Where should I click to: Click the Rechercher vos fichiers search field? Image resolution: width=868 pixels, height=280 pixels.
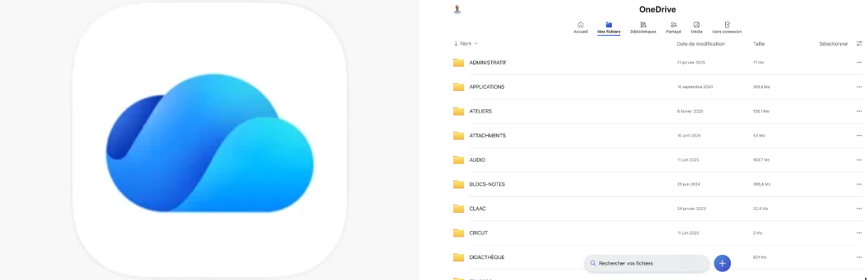coord(647,263)
